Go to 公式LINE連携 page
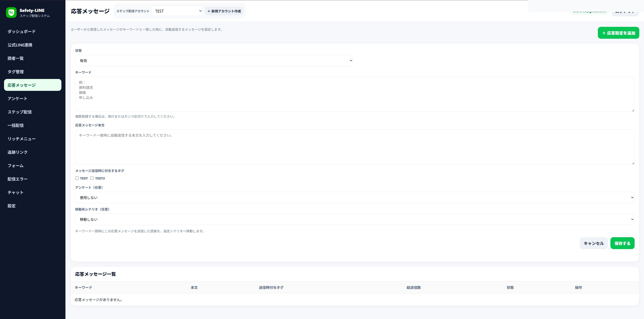 tap(33, 45)
